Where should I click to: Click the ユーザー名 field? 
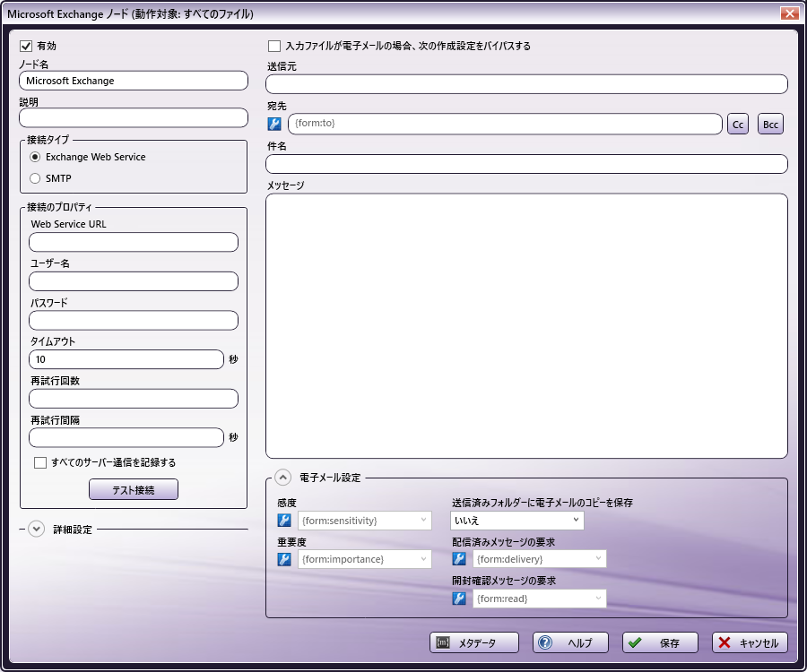pyautogui.click(x=134, y=281)
